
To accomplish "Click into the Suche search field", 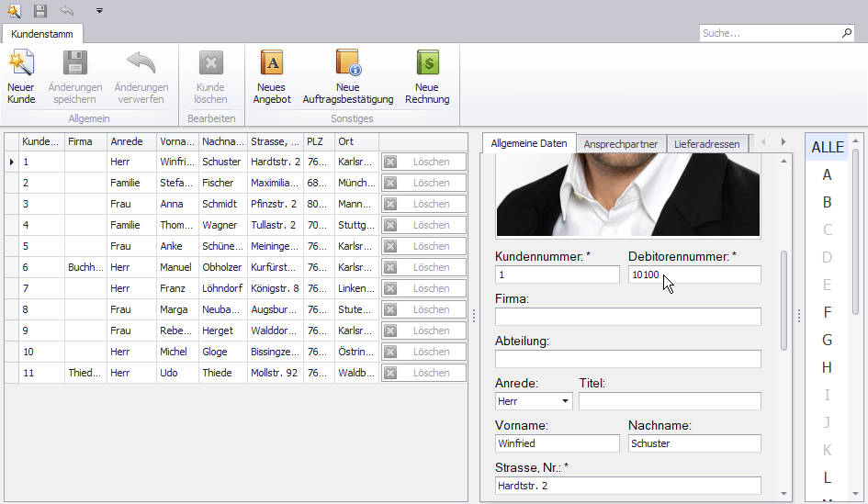I will point(770,33).
